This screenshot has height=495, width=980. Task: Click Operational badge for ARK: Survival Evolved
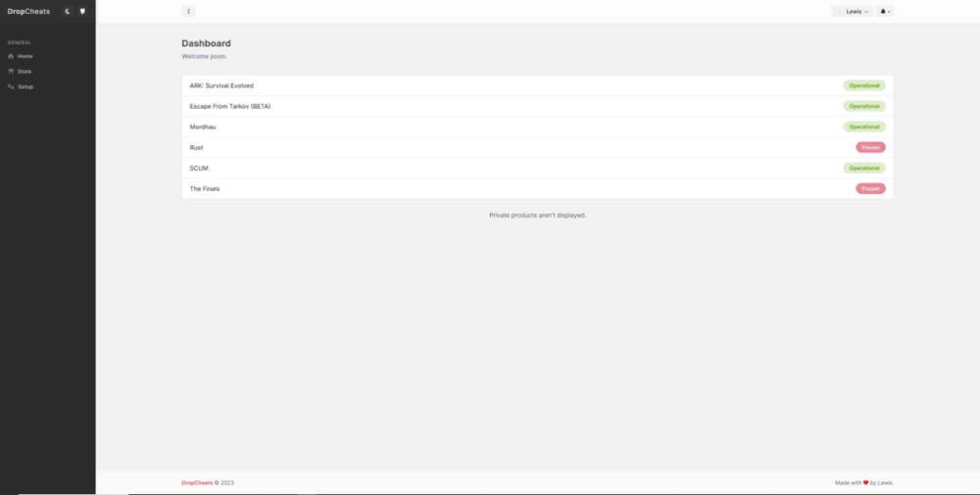[x=864, y=85]
